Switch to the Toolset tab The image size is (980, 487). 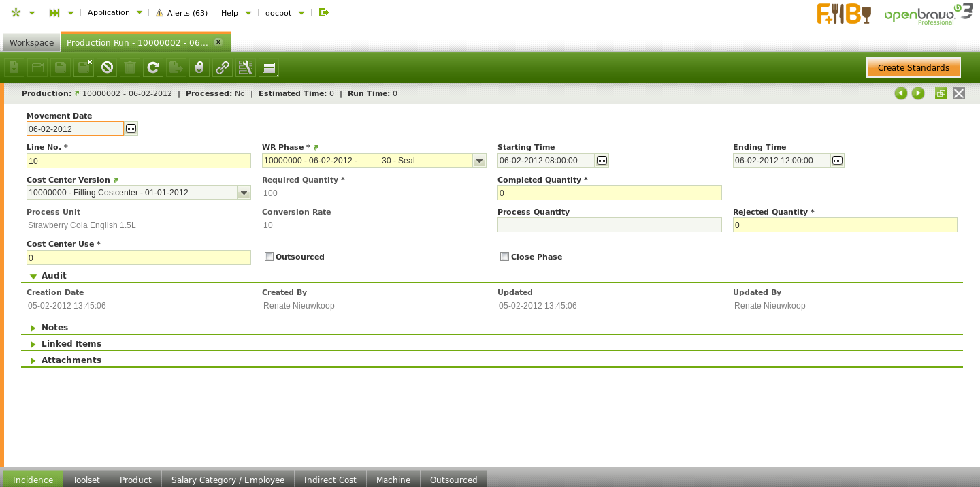[x=86, y=480]
